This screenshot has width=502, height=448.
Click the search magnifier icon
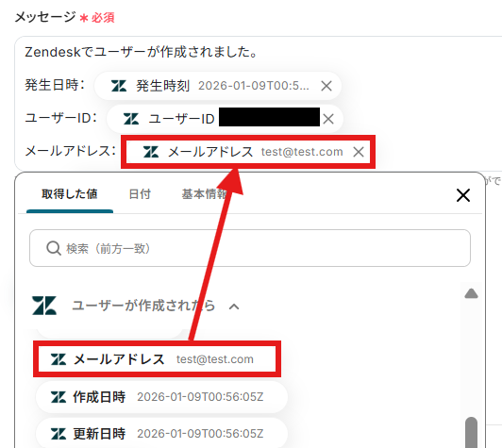[x=54, y=248]
